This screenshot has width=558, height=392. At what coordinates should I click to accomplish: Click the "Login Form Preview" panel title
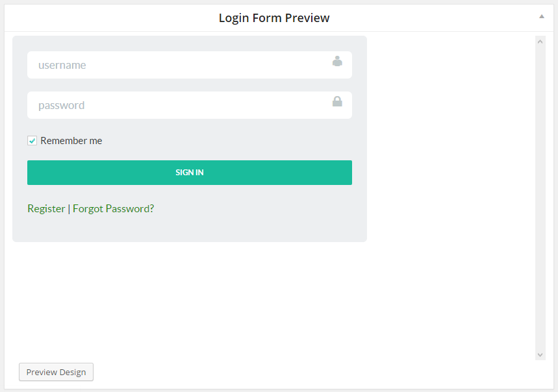274,18
